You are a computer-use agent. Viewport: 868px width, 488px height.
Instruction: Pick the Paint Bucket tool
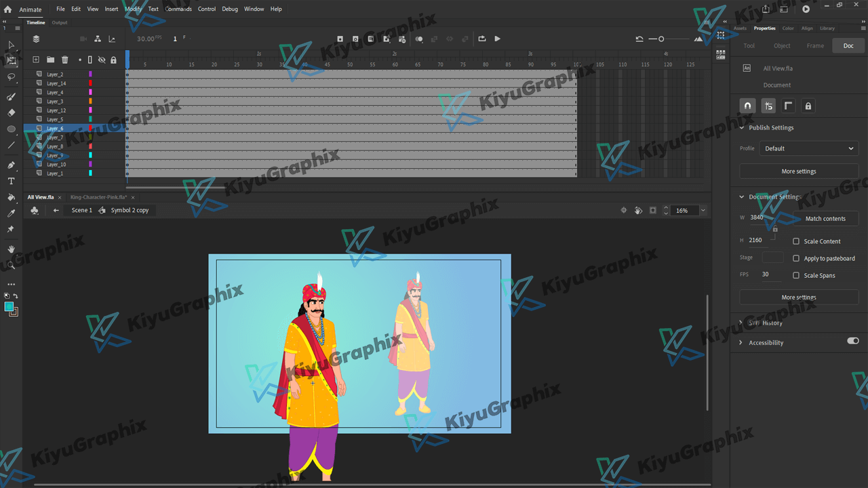pyautogui.click(x=11, y=197)
